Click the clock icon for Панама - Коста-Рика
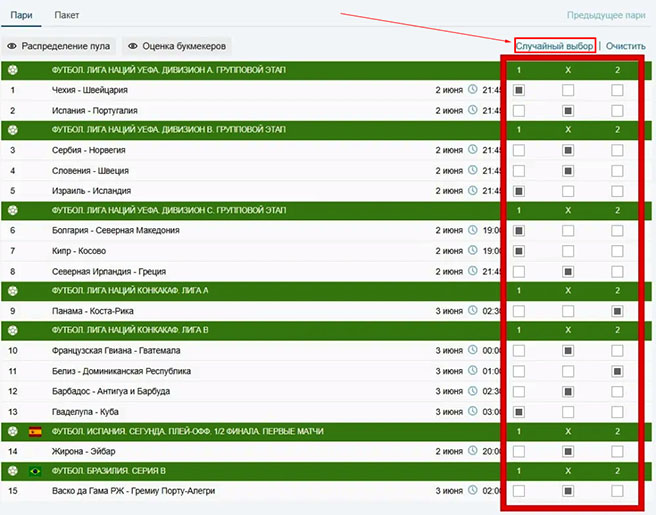Image resolution: width=656 pixels, height=515 pixels. click(x=472, y=310)
